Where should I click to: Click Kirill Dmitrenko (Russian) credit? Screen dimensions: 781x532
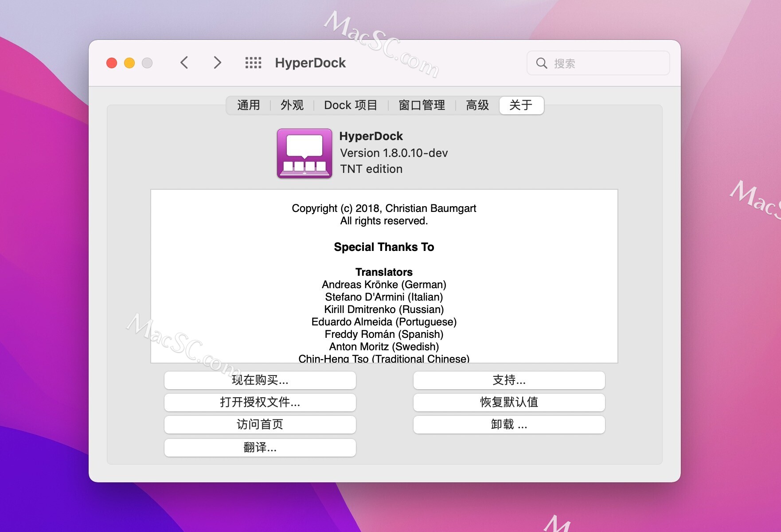click(384, 309)
